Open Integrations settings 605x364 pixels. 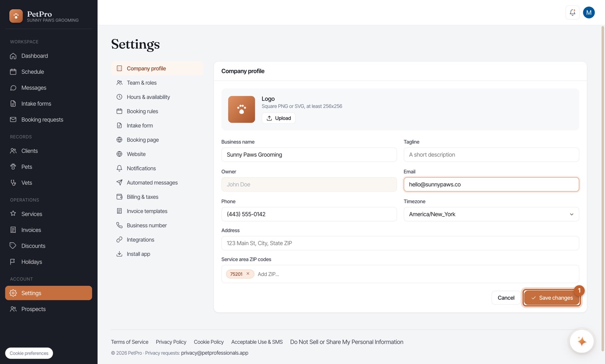pyautogui.click(x=157, y=240)
